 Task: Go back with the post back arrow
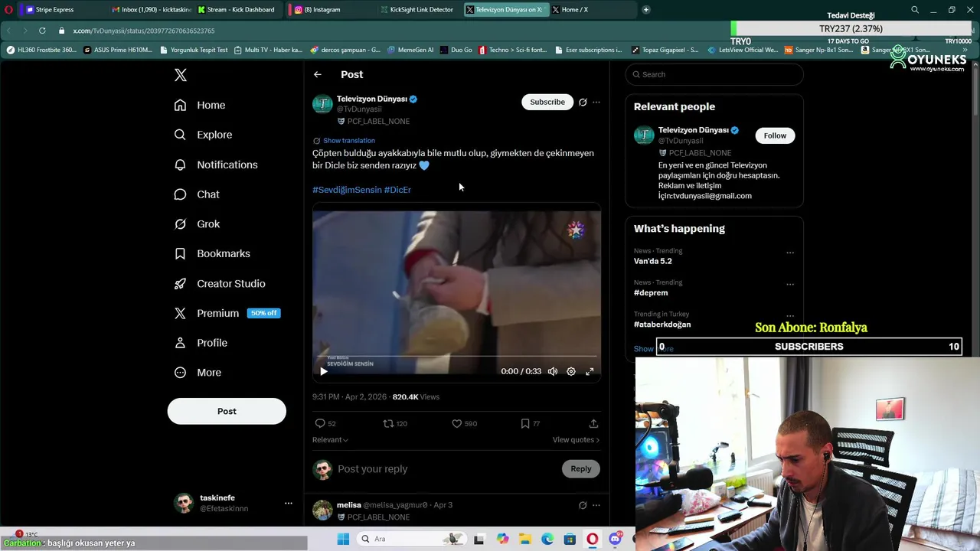pyautogui.click(x=317, y=74)
